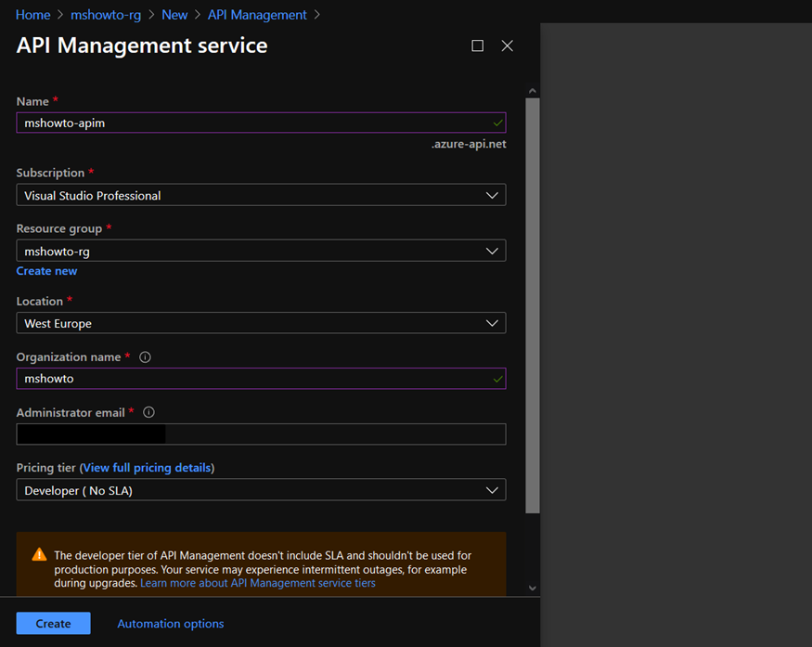Image resolution: width=812 pixels, height=647 pixels.
Task: Click the Organization name input field
Action: [x=261, y=379]
